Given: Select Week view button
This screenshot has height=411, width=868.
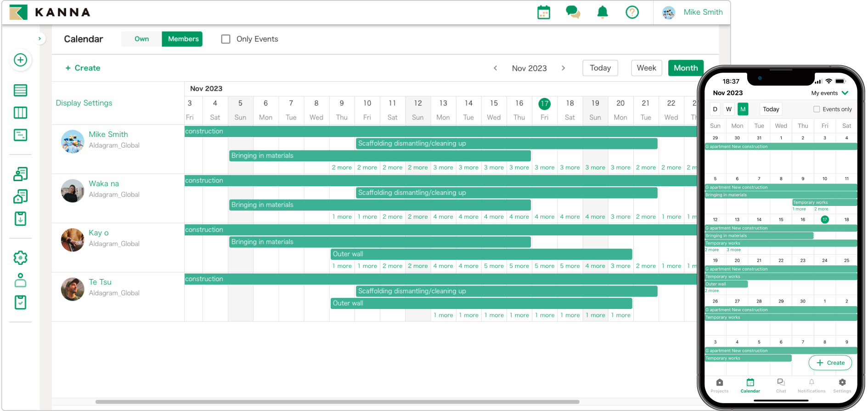Looking at the screenshot, I should tap(646, 68).
